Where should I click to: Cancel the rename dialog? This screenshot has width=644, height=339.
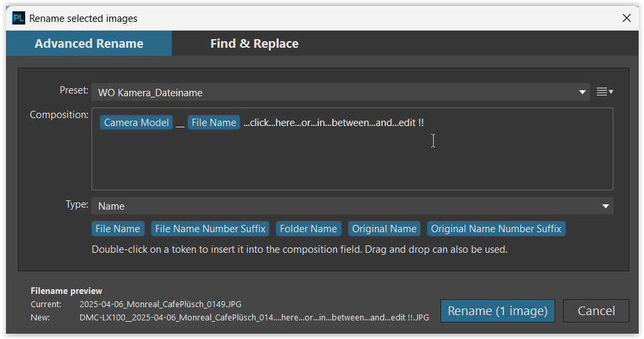[x=596, y=310]
